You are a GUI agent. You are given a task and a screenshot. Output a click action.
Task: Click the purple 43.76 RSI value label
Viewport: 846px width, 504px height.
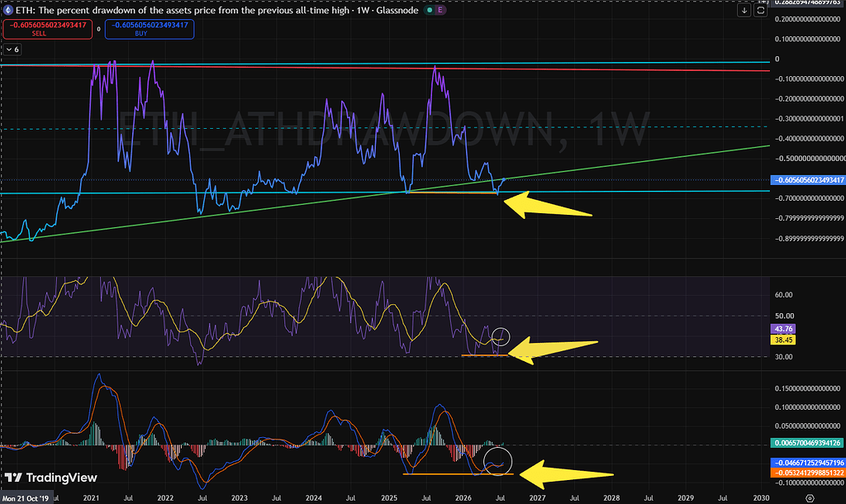tap(783, 329)
